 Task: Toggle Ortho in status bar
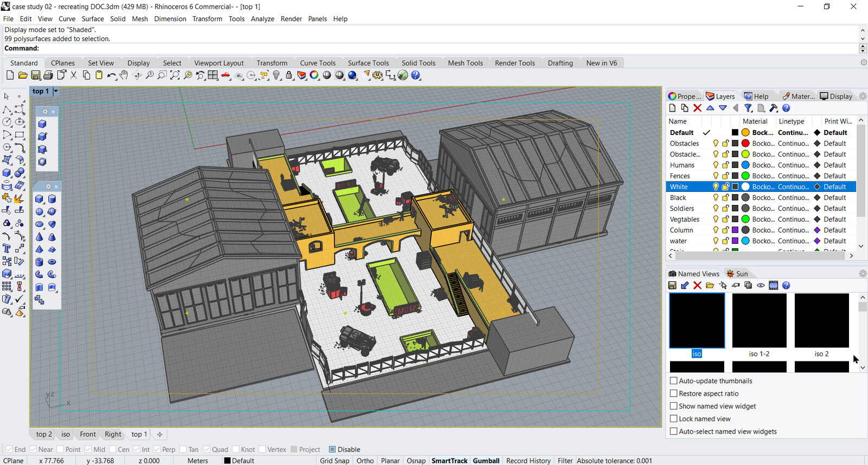365,461
